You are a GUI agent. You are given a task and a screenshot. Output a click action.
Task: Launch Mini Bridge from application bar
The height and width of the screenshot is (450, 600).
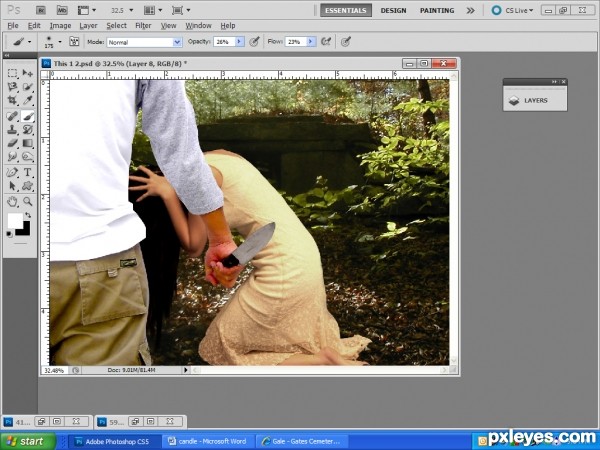coord(62,10)
